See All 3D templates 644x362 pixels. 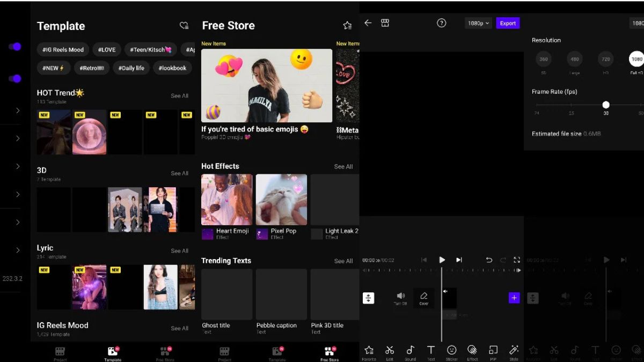179,173
